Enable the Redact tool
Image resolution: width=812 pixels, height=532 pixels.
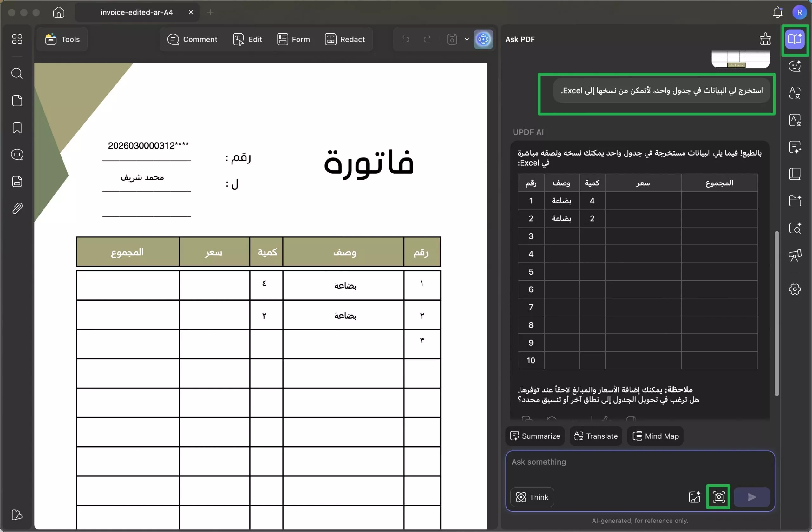click(345, 39)
